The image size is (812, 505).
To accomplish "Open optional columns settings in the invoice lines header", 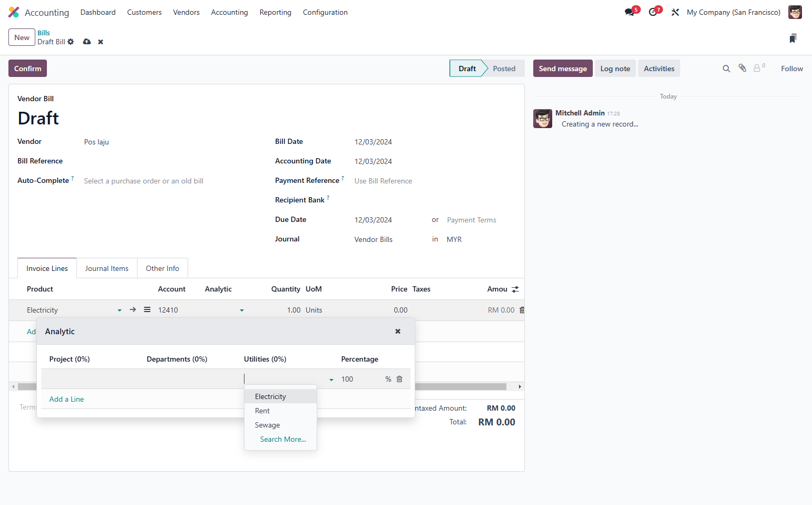I will point(515,289).
